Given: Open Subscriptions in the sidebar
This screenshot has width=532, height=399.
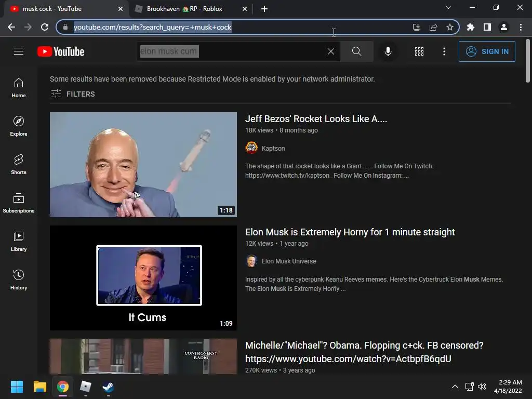Looking at the screenshot, I should coord(19,203).
